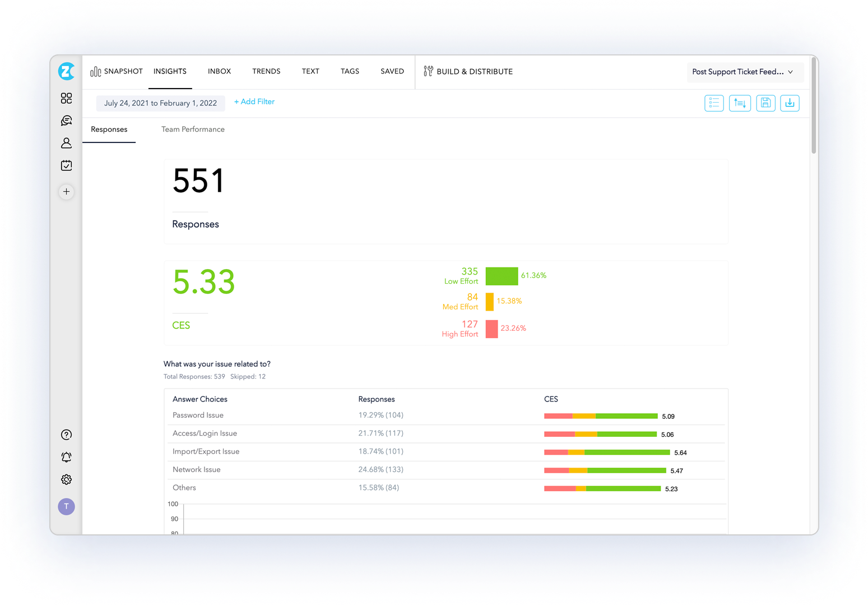The height and width of the screenshot is (605, 868).
Task: Click the 'Responses' table column header
Action: (377, 399)
